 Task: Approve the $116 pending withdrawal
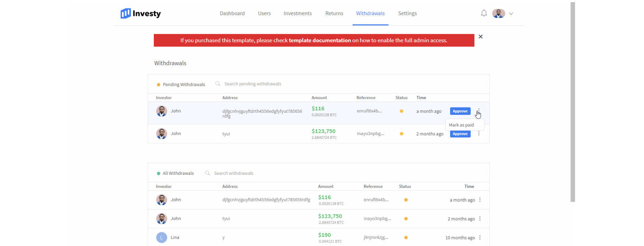tap(460, 111)
